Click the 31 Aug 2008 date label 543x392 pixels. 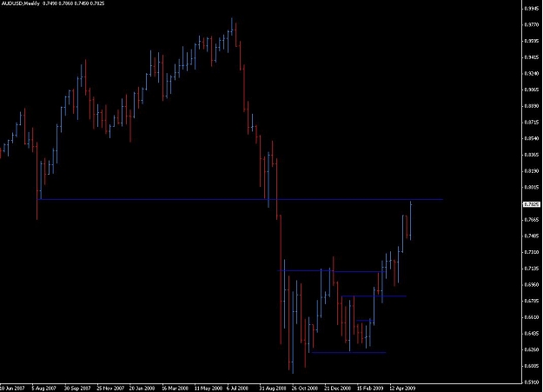[x=273, y=389]
